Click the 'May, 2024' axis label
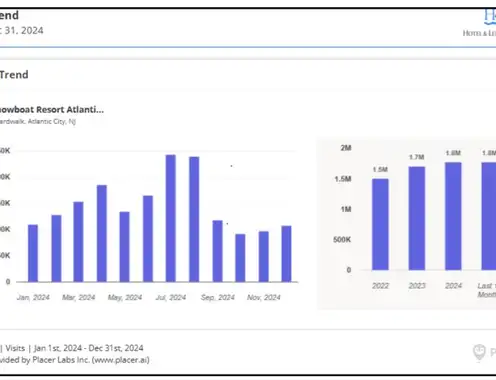This screenshot has height=380, width=496. click(x=125, y=297)
